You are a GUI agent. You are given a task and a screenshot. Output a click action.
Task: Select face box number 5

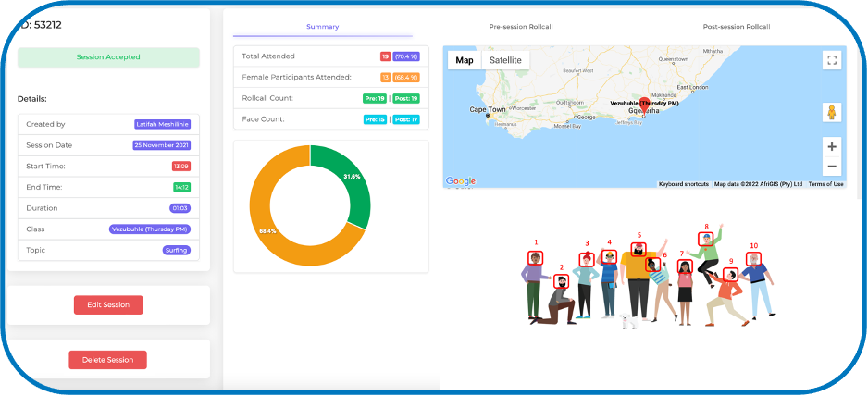[x=638, y=249]
